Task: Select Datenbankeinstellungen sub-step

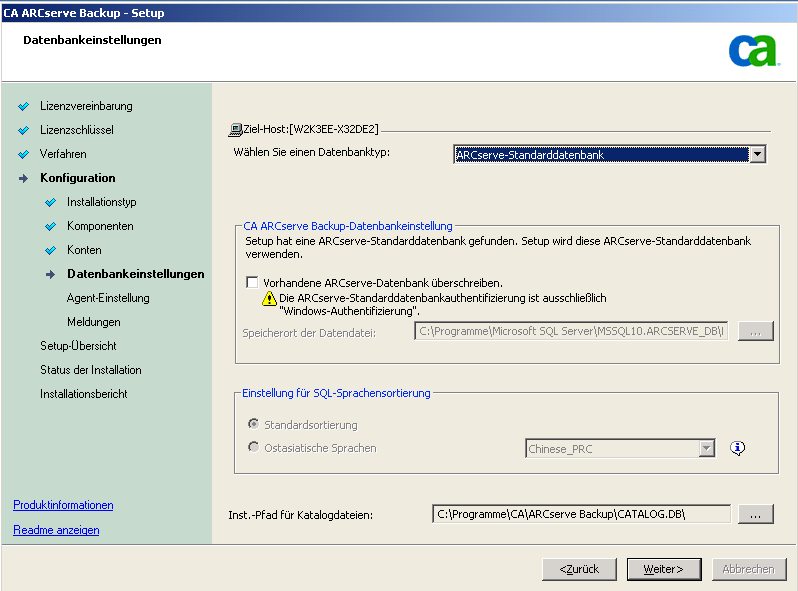Action: [136, 274]
